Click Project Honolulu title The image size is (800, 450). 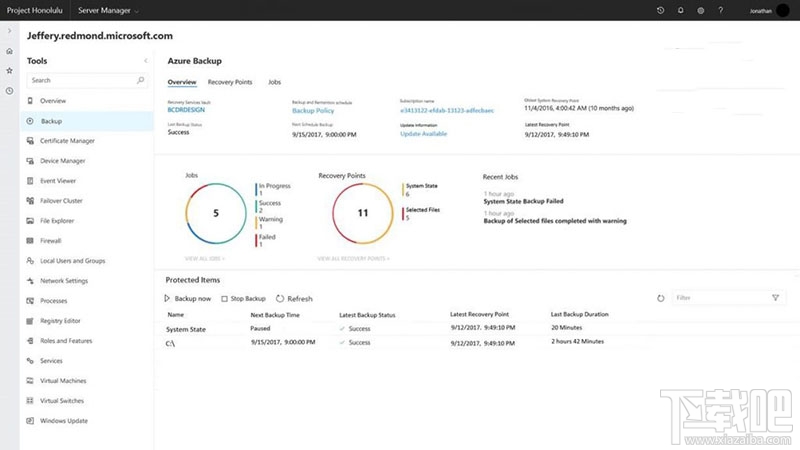click(x=35, y=10)
